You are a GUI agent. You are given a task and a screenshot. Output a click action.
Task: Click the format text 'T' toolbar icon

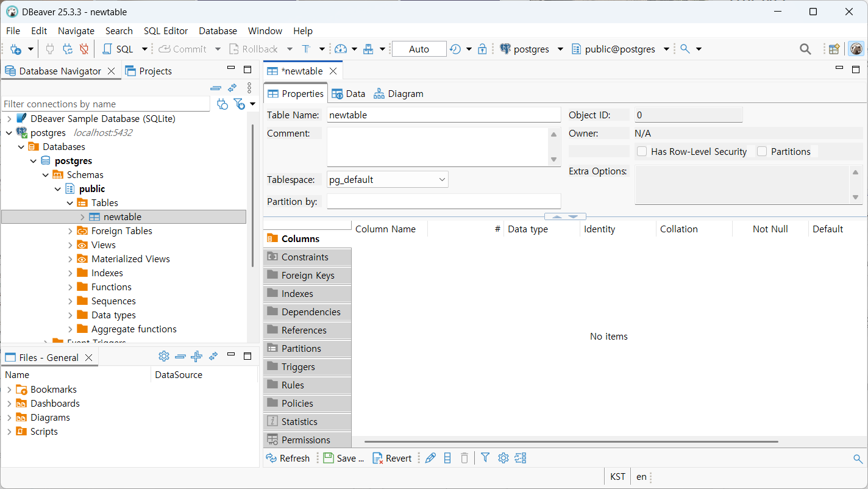(x=306, y=49)
